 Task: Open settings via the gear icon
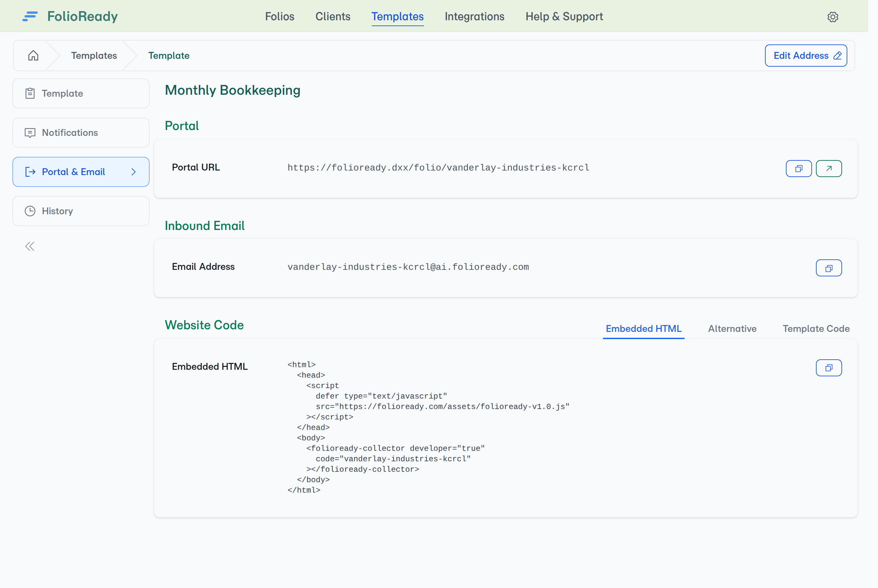point(833,17)
